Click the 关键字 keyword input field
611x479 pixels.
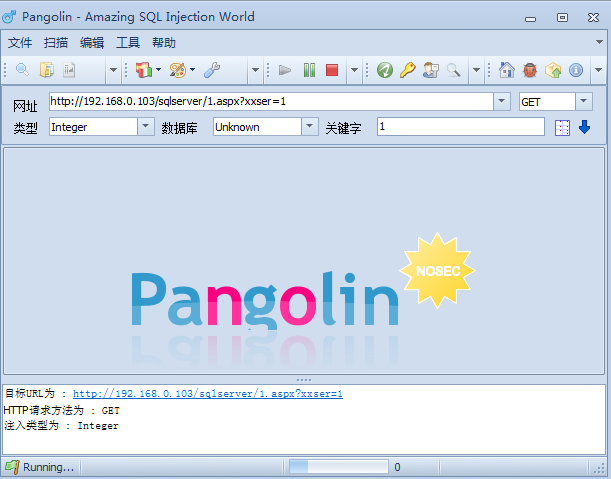461,127
